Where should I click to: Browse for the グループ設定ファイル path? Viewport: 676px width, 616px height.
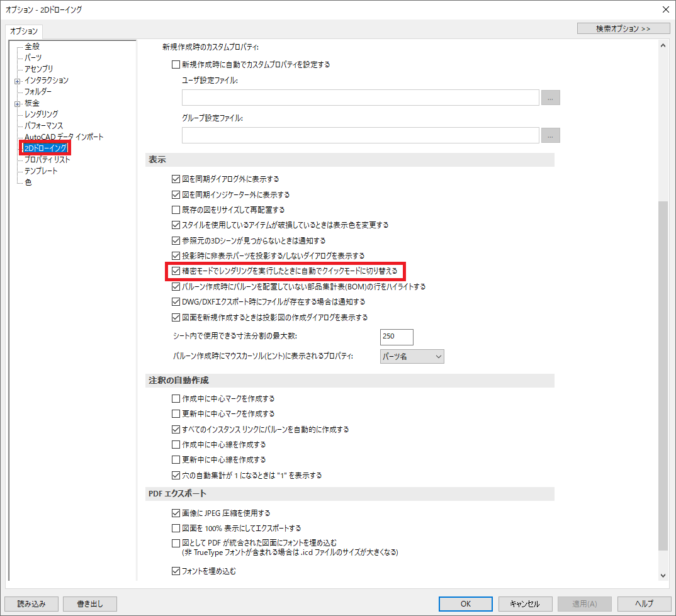point(551,135)
